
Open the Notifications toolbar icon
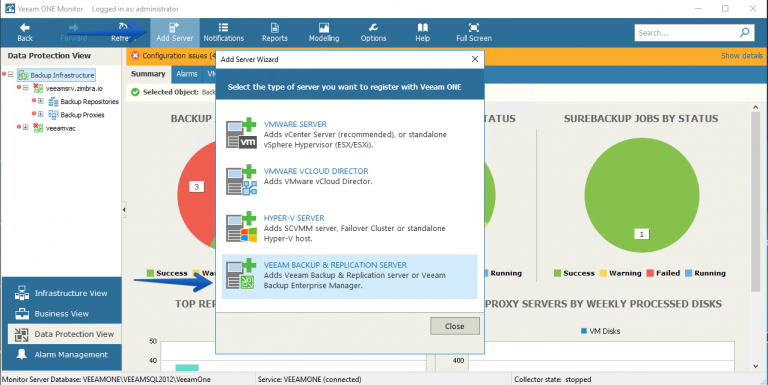tap(223, 32)
